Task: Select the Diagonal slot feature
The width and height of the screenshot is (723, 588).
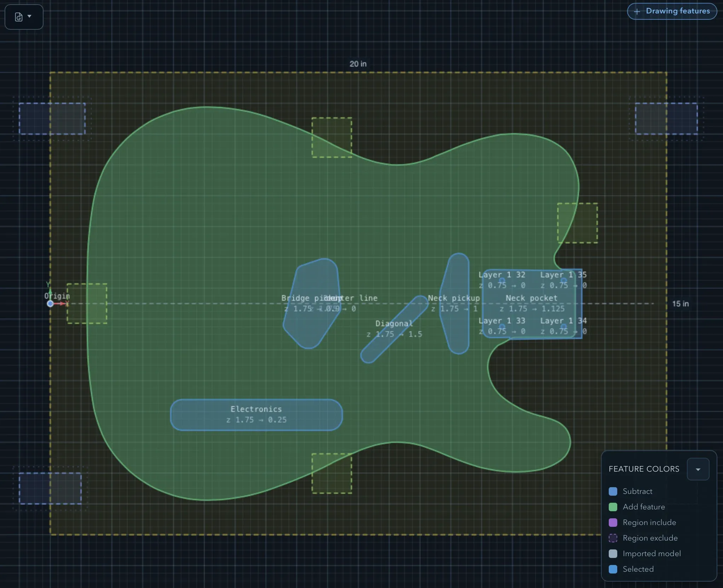Action: coord(394,329)
